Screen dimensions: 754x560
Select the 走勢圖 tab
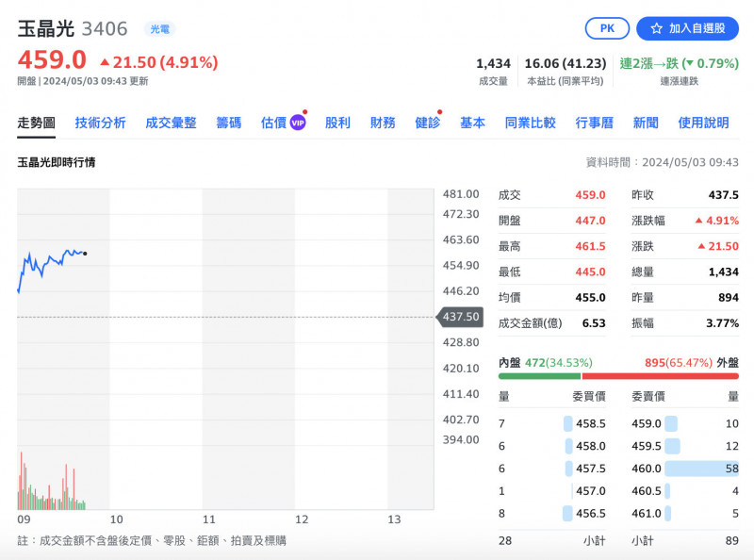[x=36, y=123]
